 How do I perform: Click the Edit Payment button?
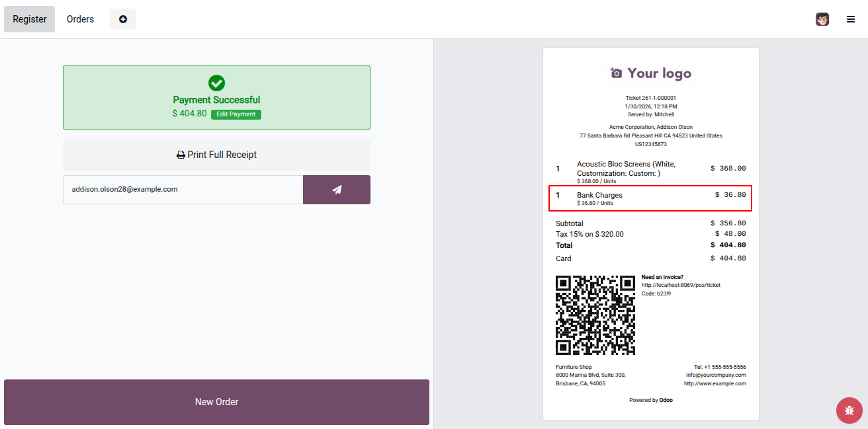(x=236, y=114)
